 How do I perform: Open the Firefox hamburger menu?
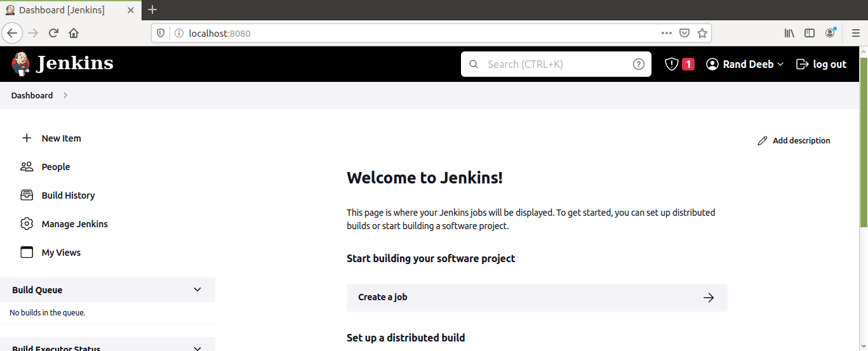[x=855, y=33]
